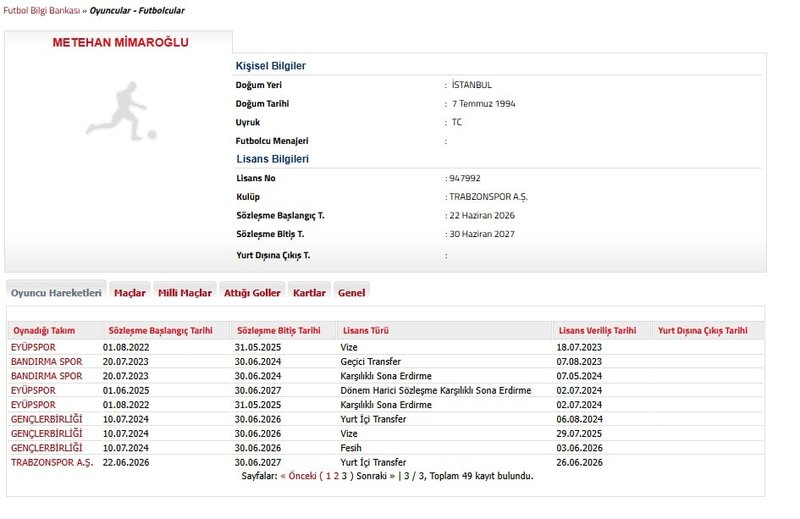Click the Yurt Dışına Çıkış T. label

click(x=273, y=255)
